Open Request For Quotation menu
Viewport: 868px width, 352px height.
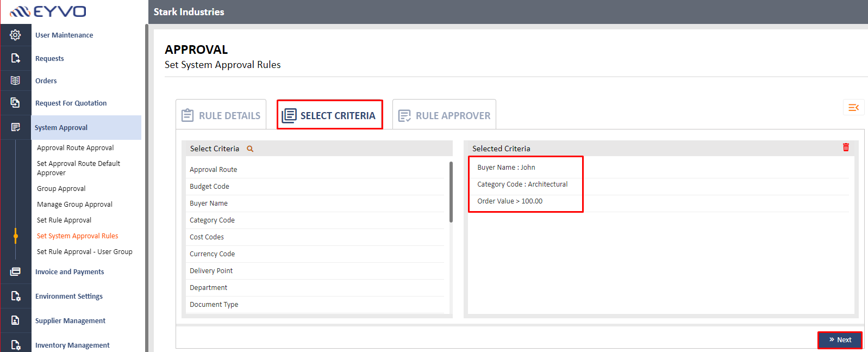71,103
